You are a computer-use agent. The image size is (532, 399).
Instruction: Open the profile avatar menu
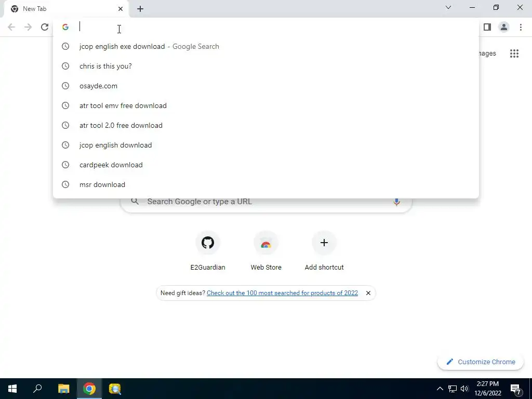point(504,27)
